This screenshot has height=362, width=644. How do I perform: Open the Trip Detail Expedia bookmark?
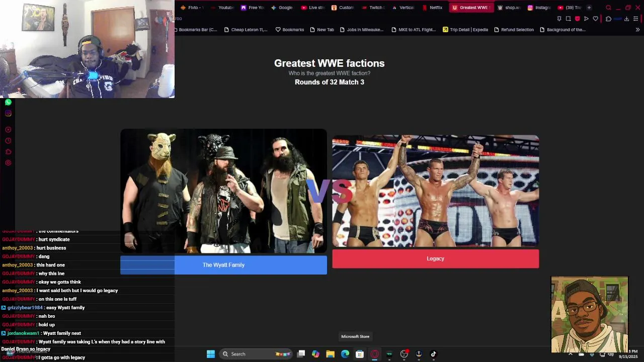465,30
